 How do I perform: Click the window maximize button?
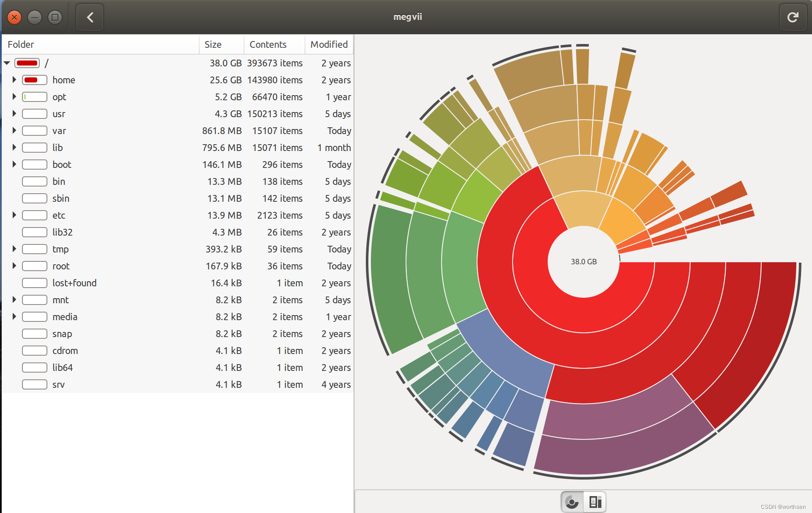pos(55,17)
